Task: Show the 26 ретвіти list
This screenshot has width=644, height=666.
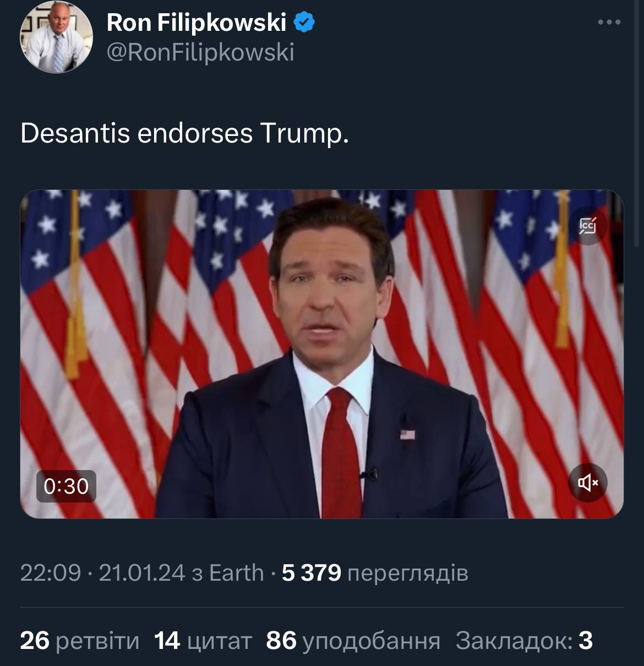Action: tap(80, 641)
